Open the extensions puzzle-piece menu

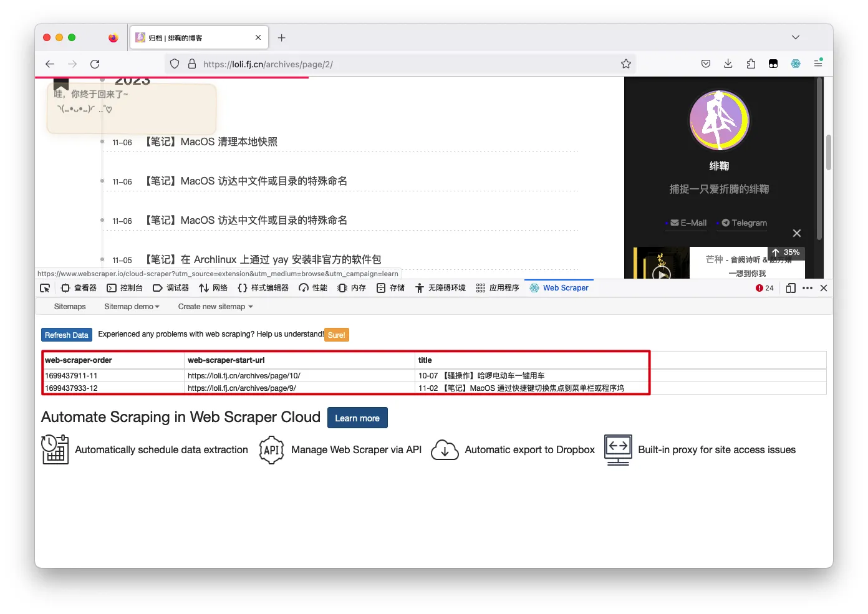pyautogui.click(x=751, y=64)
